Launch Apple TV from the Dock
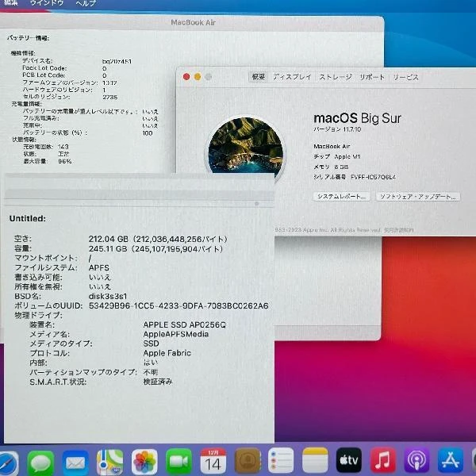 tap(349, 460)
